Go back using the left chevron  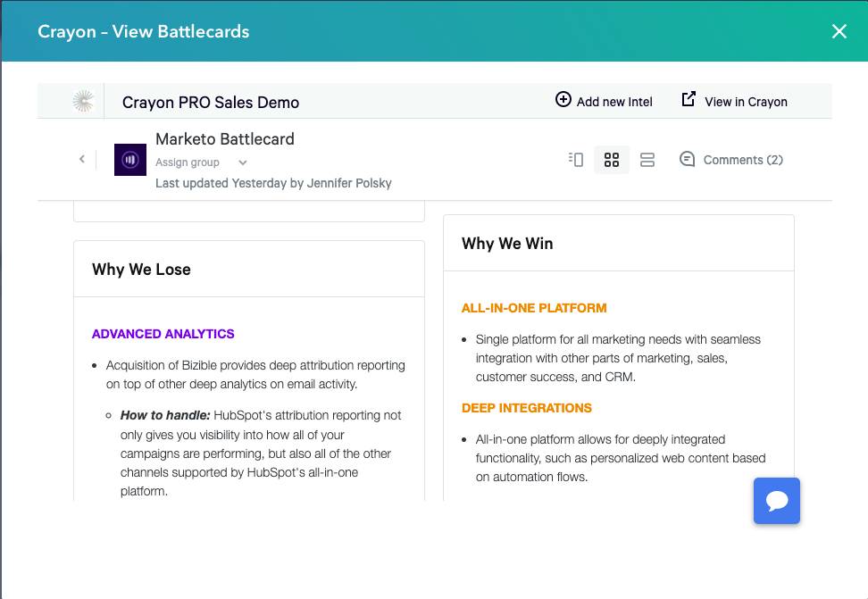82,160
